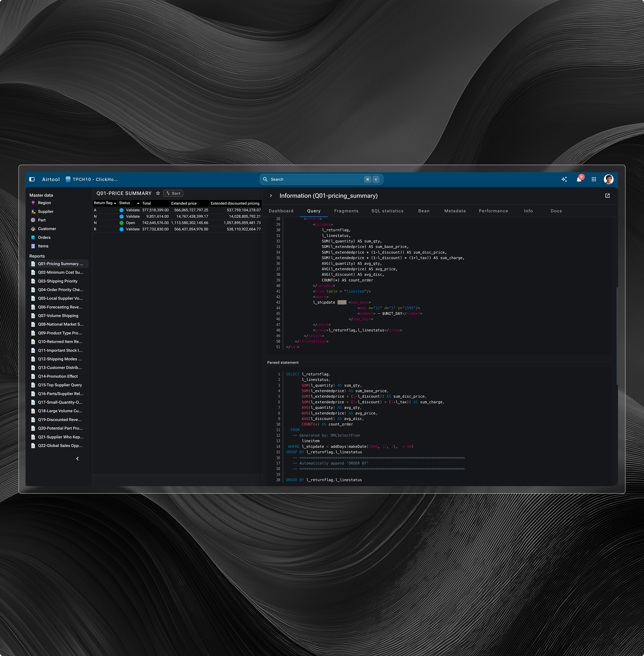Viewport: 644px width, 656px height.
Task: Click the user avatar picture
Action: point(608,179)
